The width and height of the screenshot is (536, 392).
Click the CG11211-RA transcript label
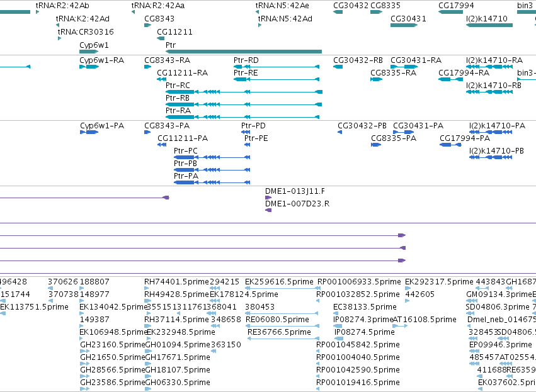coord(182,73)
